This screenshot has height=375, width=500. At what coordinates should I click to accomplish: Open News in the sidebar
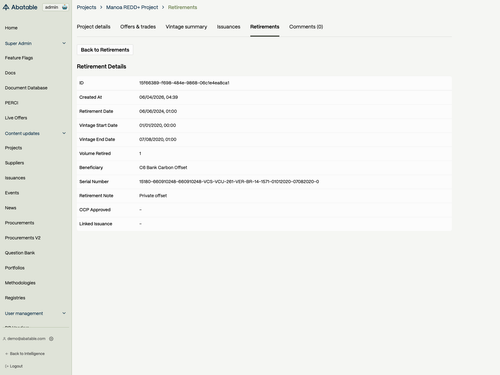[11, 208]
